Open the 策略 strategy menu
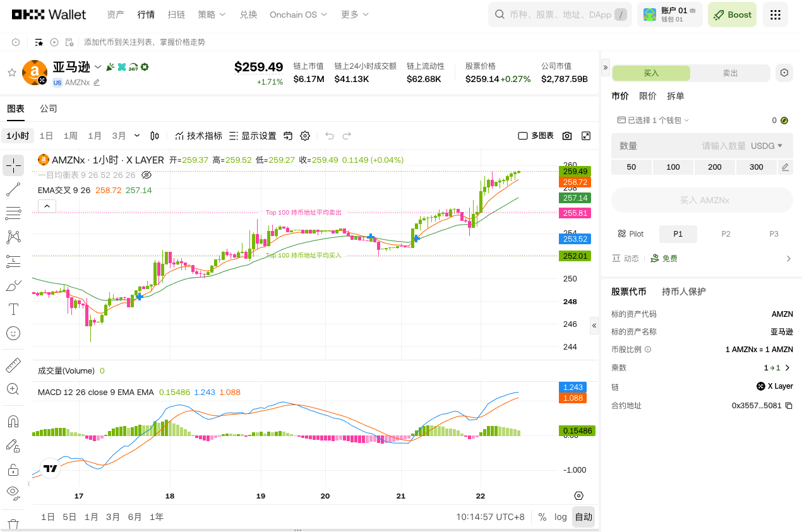 (210, 15)
